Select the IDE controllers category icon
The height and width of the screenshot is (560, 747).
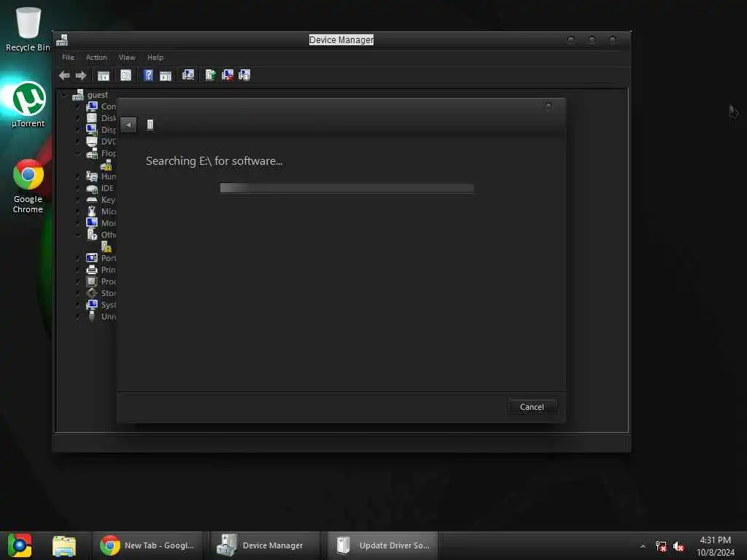pos(92,189)
